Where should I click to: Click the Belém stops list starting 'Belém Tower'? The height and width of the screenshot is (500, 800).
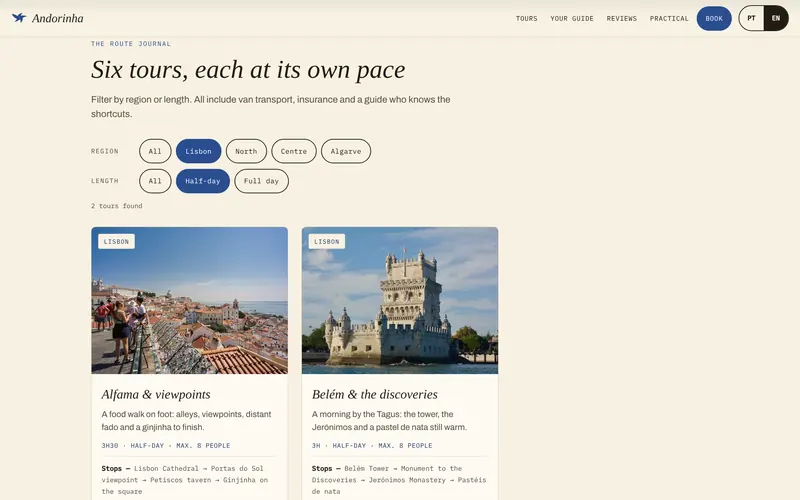tap(399, 480)
